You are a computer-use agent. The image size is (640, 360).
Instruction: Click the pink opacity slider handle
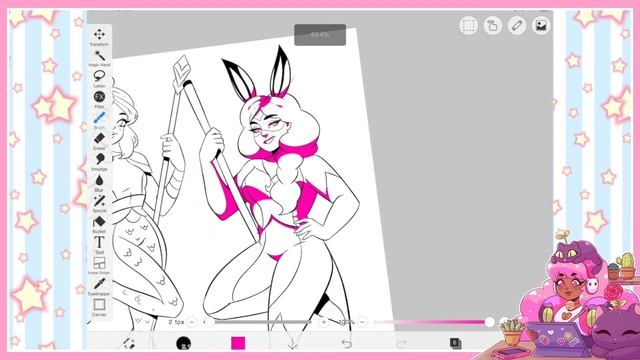coord(490,322)
